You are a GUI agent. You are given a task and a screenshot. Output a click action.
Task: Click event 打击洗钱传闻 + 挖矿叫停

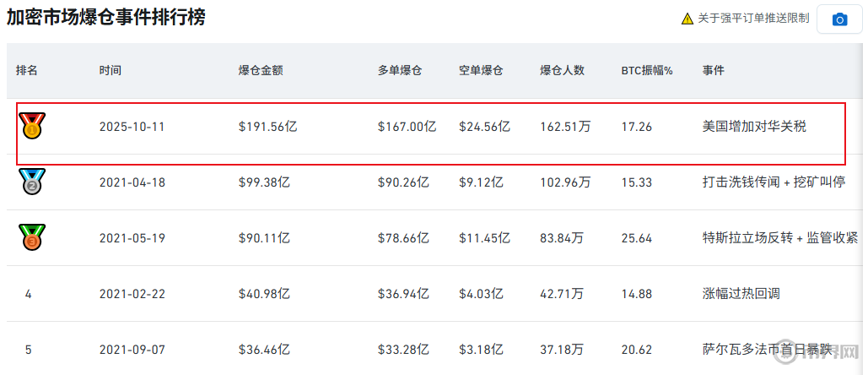coord(774,182)
